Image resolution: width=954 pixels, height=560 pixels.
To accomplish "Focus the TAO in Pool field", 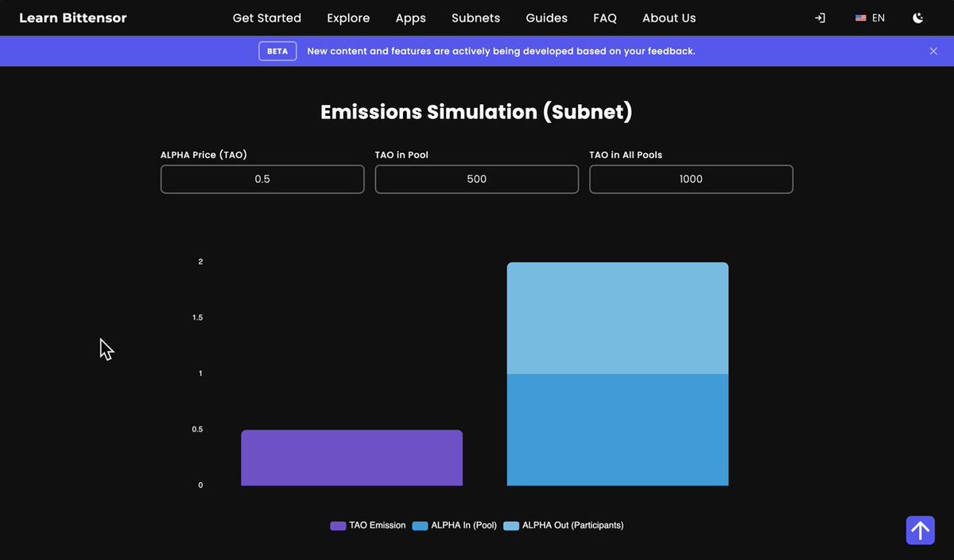I will tap(477, 179).
